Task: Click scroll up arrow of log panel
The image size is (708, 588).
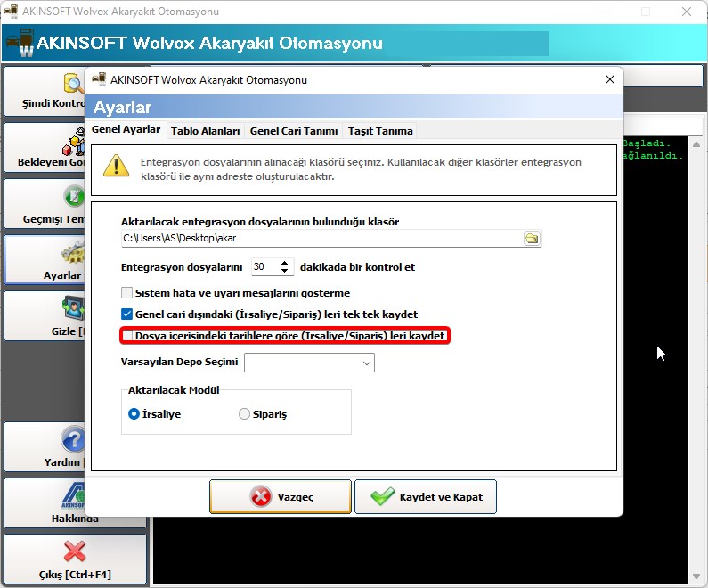Action: coord(696,144)
